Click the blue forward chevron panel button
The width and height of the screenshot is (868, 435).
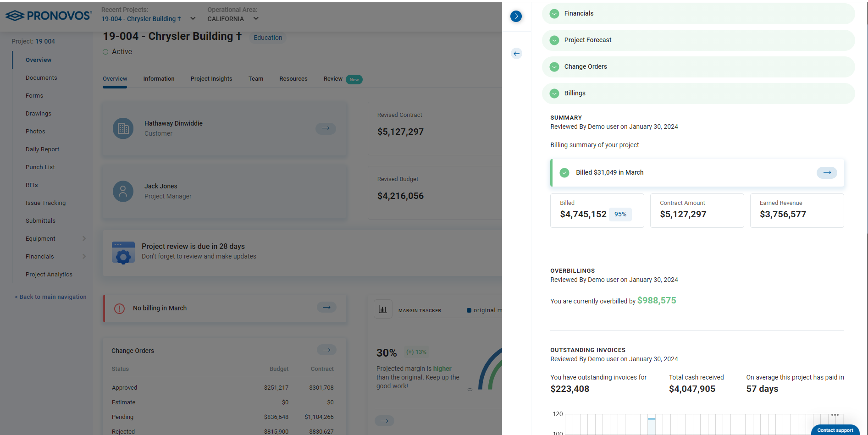point(516,17)
